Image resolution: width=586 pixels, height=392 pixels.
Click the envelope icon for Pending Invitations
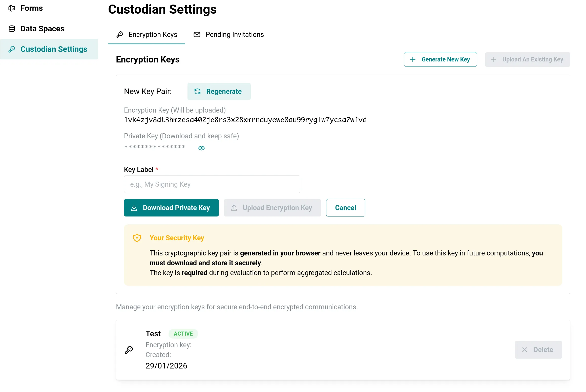(x=197, y=35)
